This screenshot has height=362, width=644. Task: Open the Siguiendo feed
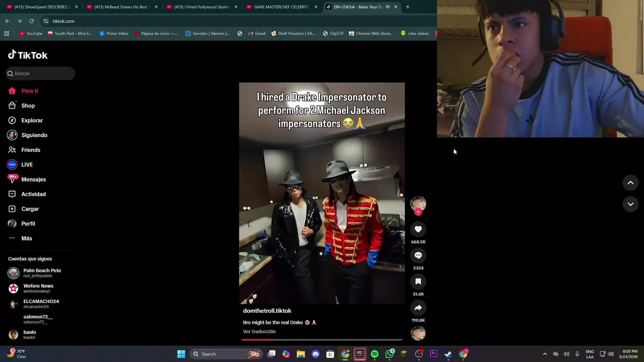click(27, 135)
